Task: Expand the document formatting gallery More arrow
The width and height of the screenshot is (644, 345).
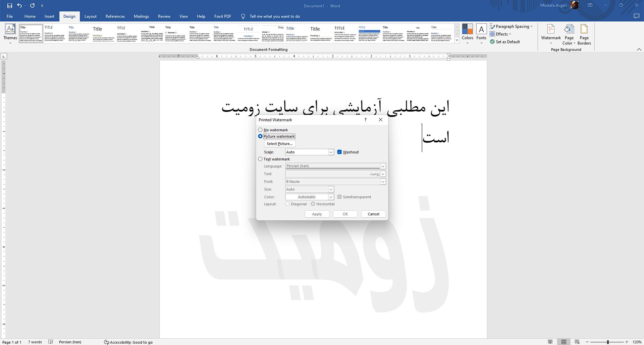Action: pos(457,41)
